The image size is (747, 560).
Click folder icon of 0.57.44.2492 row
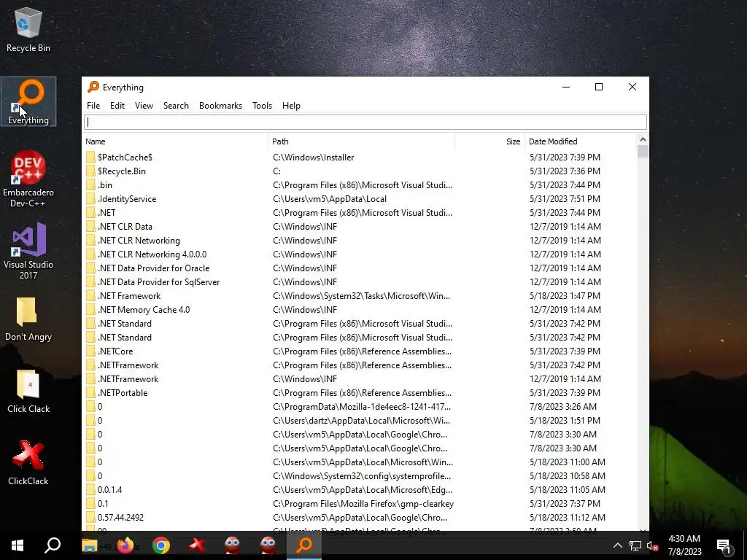pyautogui.click(x=90, y=517)
